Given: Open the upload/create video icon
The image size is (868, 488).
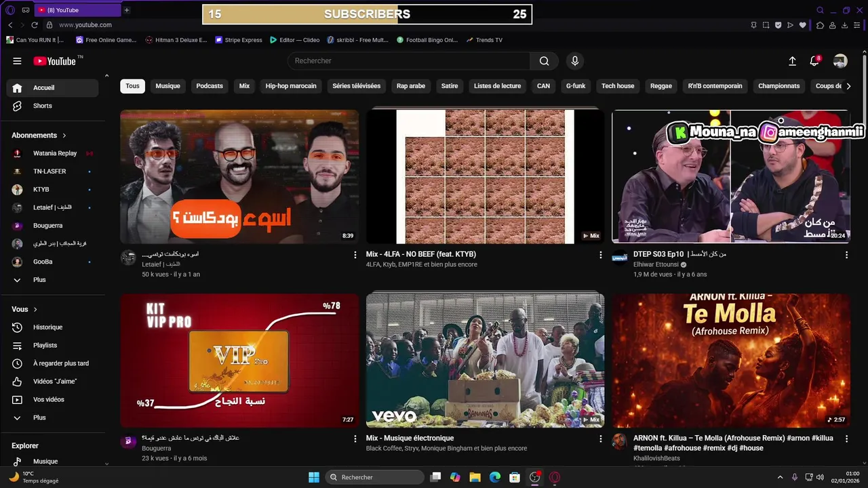Looking at the screenshot, I should 792,61.
